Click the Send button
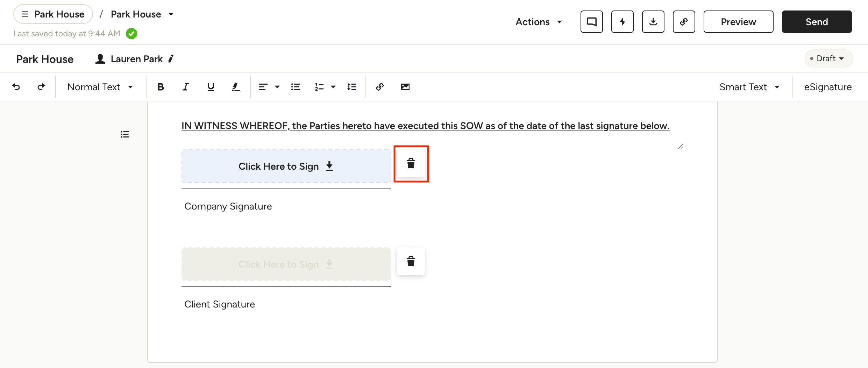Viewport: 868px width, 368px height. [817, 22]
